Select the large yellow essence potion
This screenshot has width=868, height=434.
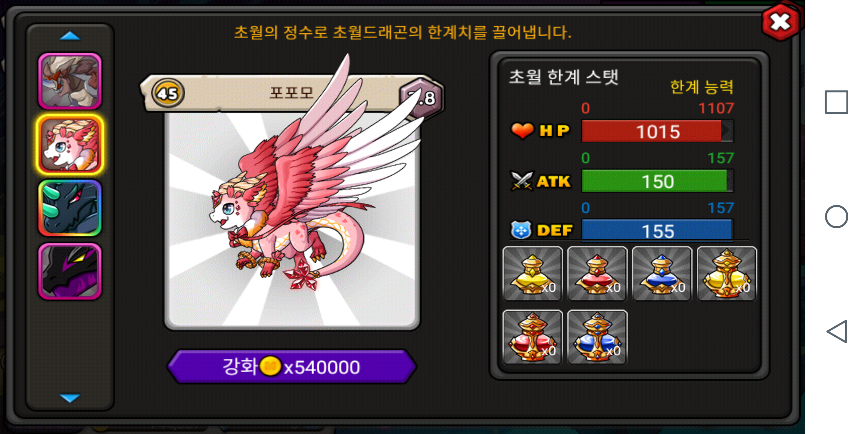tap(727, 274)
